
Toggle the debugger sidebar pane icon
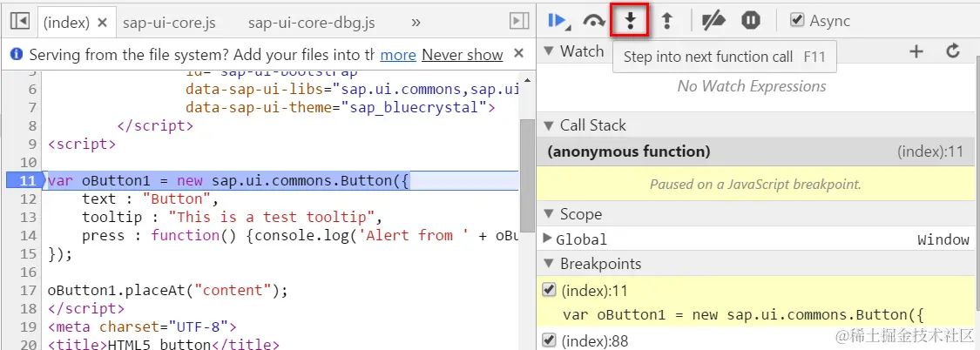[519, 21]
